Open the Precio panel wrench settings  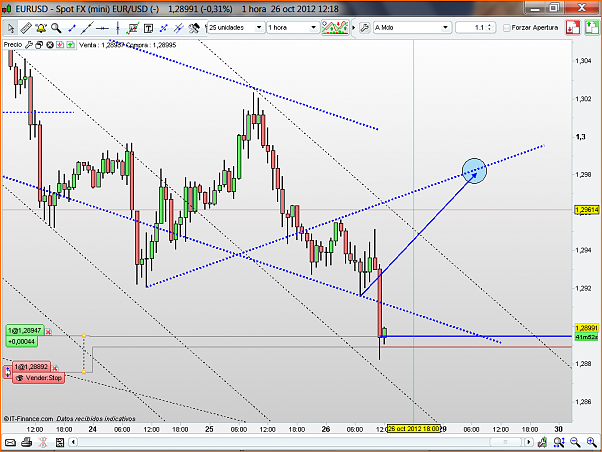pos(29,45)
